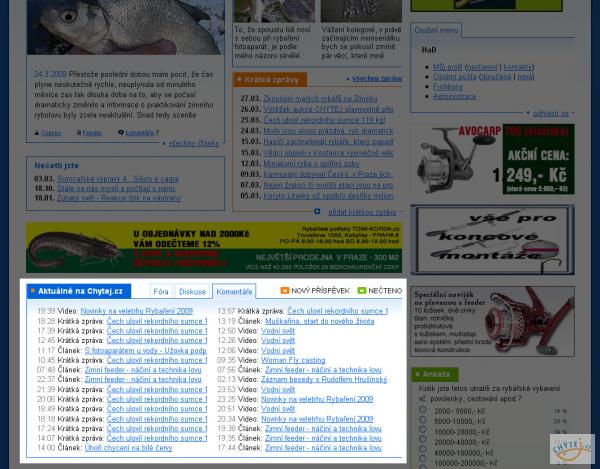
Task: Open the Administrace link
Action: pos(454,96)
